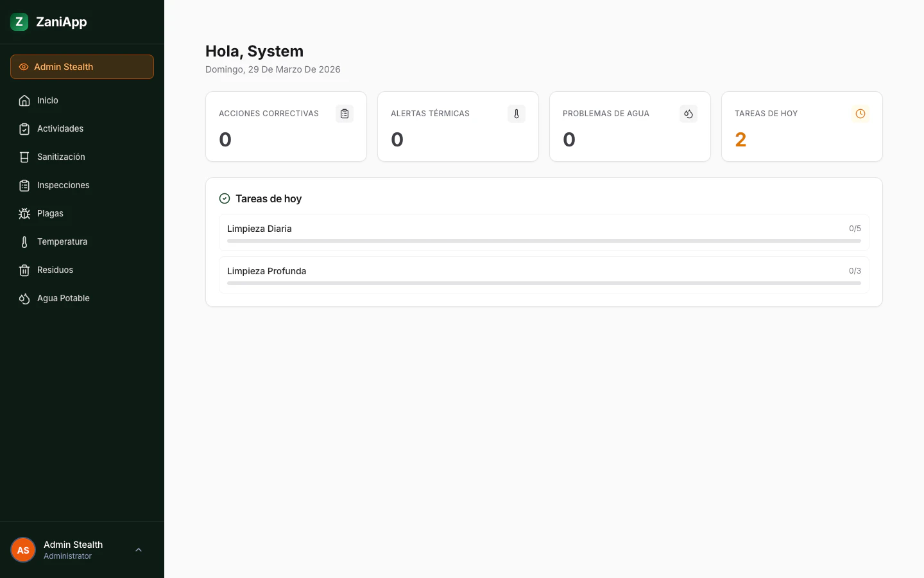Click the eye icon in Admin Stealth badge
924x578 pixels.
tap(24, 67)
